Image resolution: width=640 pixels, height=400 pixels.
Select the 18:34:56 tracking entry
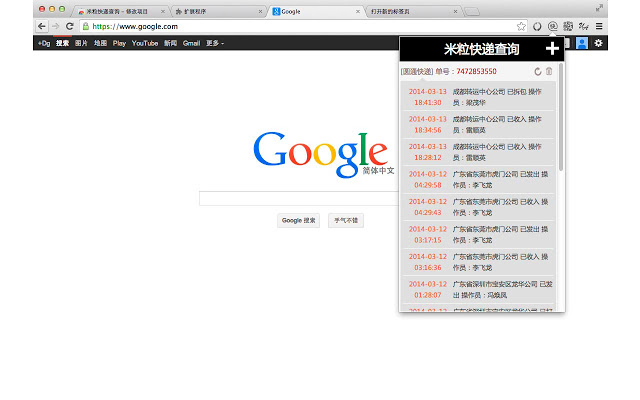pyautogui.click(x=478, y=124)
